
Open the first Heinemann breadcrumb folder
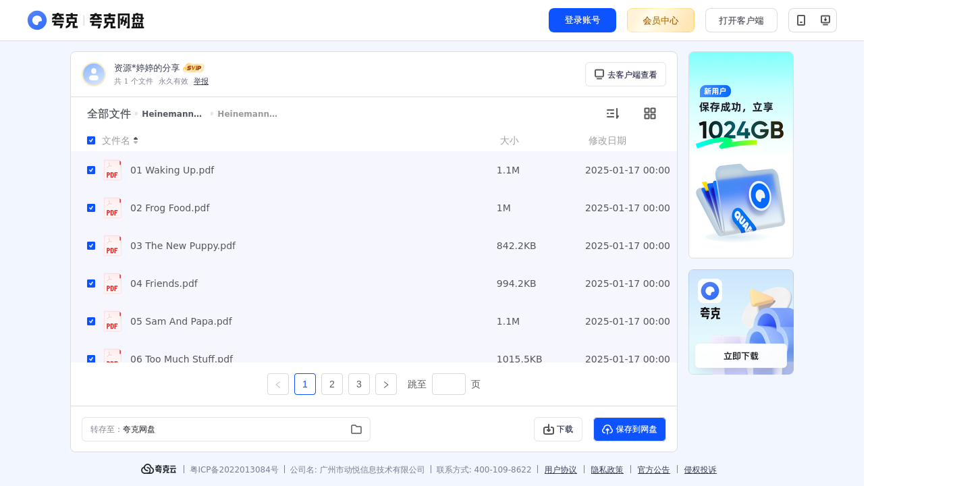click(x=172, y=114)
